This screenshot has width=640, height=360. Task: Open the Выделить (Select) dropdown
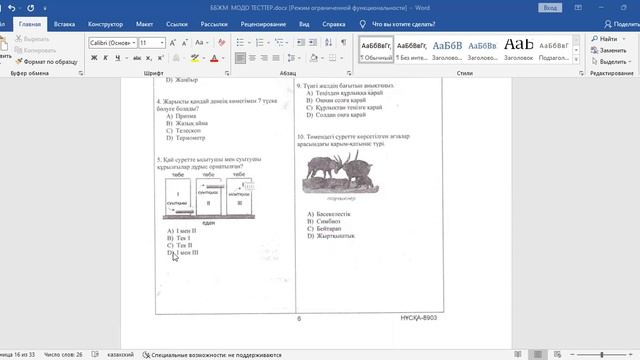point(611,62)
